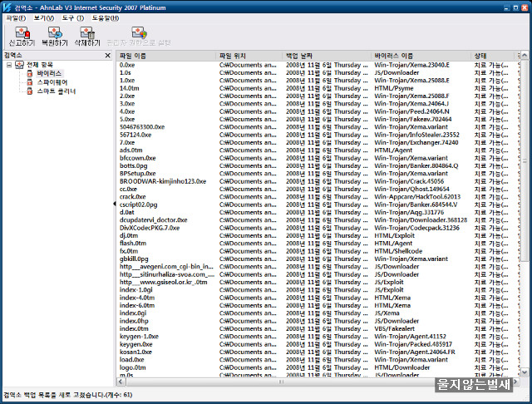
Task: Sort by 파일 위치 column header
Action: click(x=249, y=56)
